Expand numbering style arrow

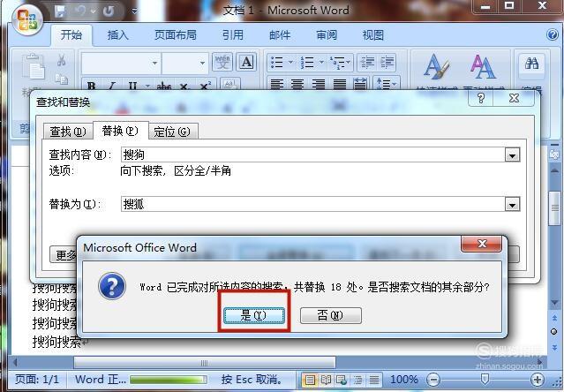click(321, 63)
